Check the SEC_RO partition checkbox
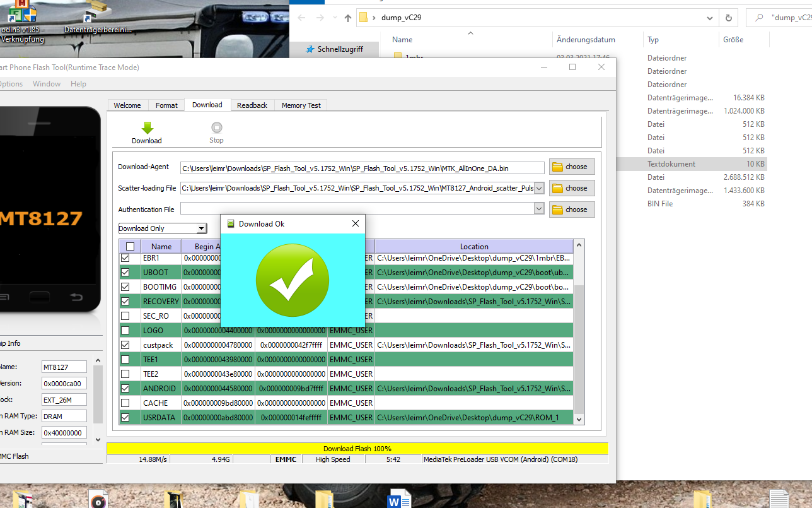The width and height of the screenshot is (812, 508). 125,316
